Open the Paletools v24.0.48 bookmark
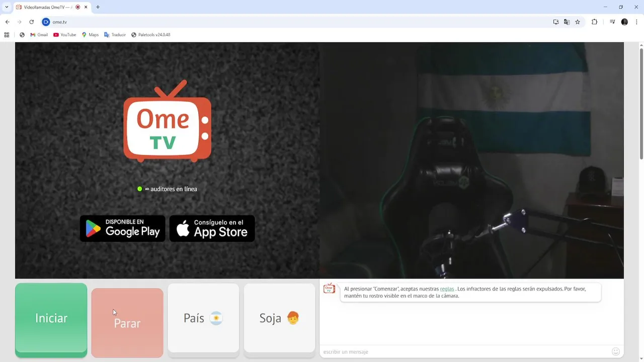This screenshot has width=644, height=362. pos(150,35)
